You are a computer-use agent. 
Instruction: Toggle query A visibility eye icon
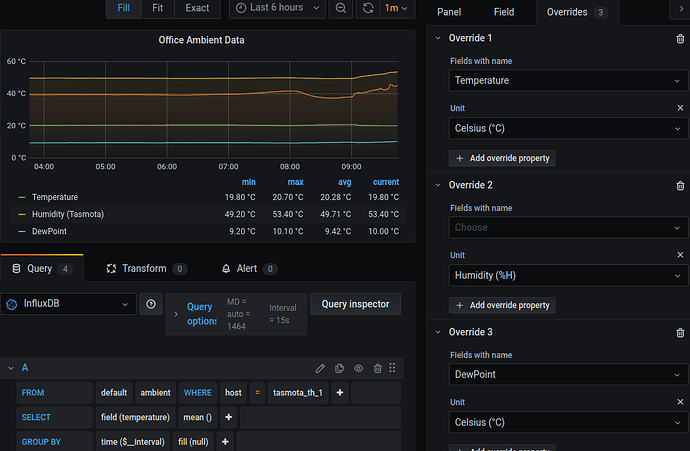pos(359,368)
